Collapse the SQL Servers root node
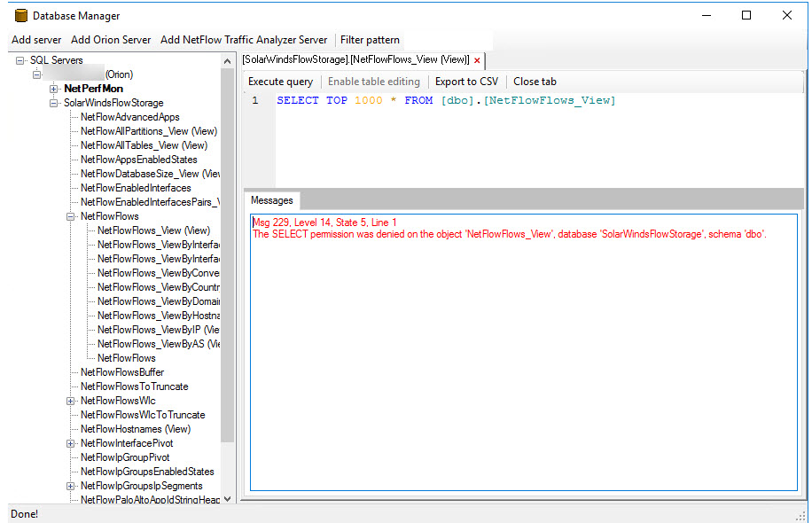Viewport: 812px width, 523px height. 20,60
